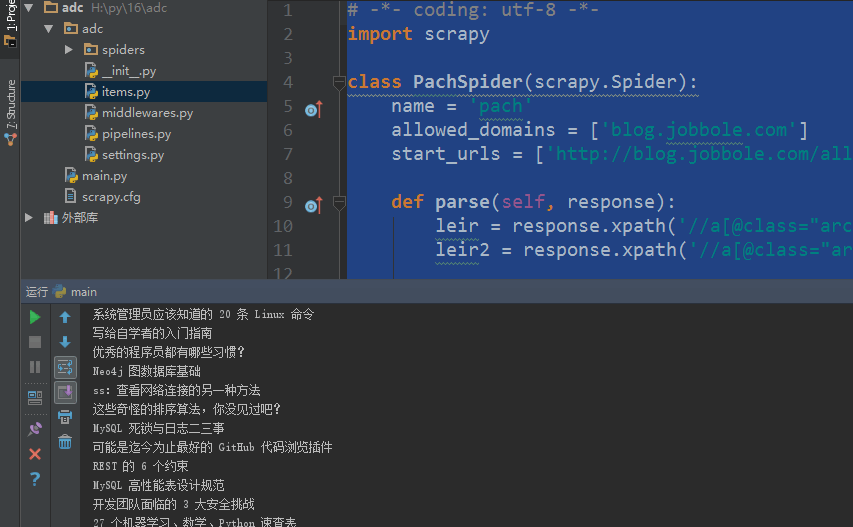853x527 pixels.
Task: Click override marker on line 9
Action: pos(314,205)
